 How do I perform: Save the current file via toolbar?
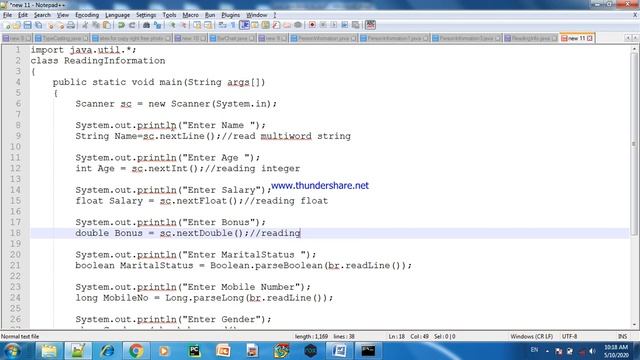coord(27,25)
